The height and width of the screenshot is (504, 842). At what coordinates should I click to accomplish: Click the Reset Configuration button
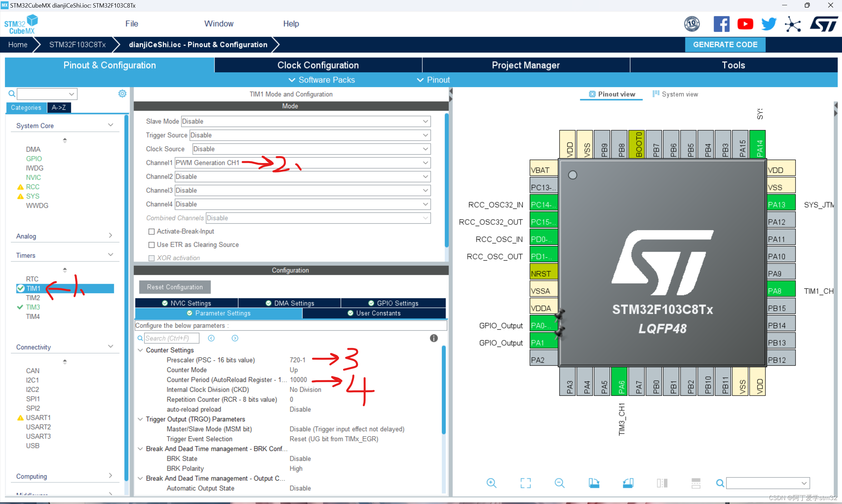point(175,287)
